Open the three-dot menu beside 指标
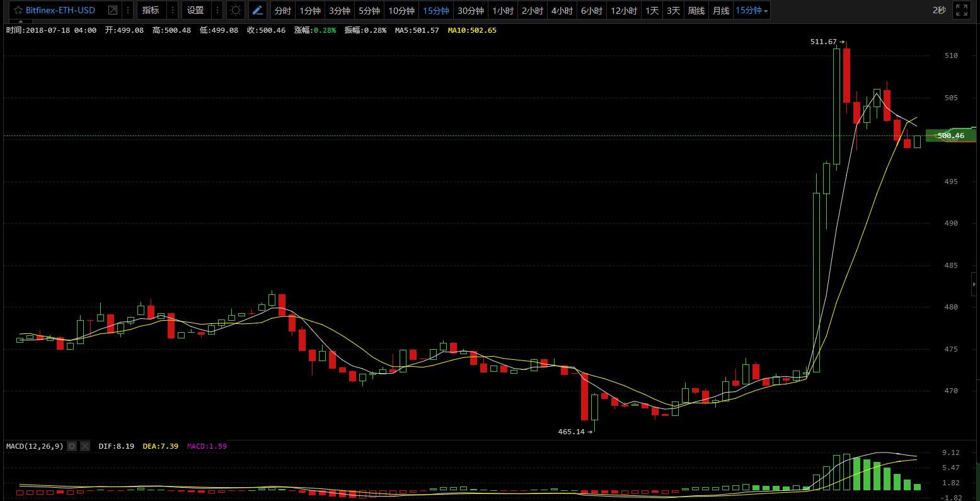 click(x=173, y=10)
